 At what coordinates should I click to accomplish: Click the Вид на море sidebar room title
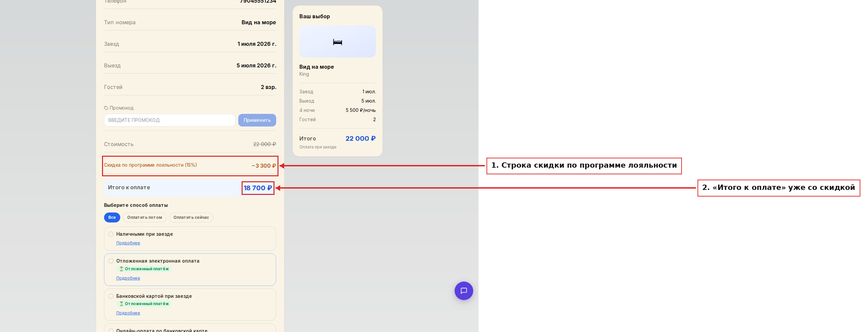pos(316,67)
